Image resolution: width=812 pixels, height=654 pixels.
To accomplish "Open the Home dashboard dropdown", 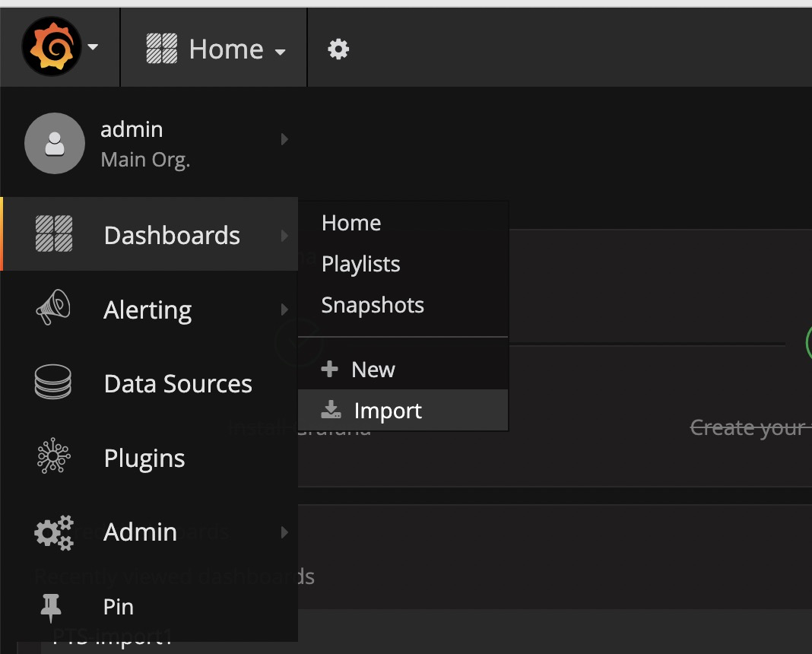I will coord(216,49).
